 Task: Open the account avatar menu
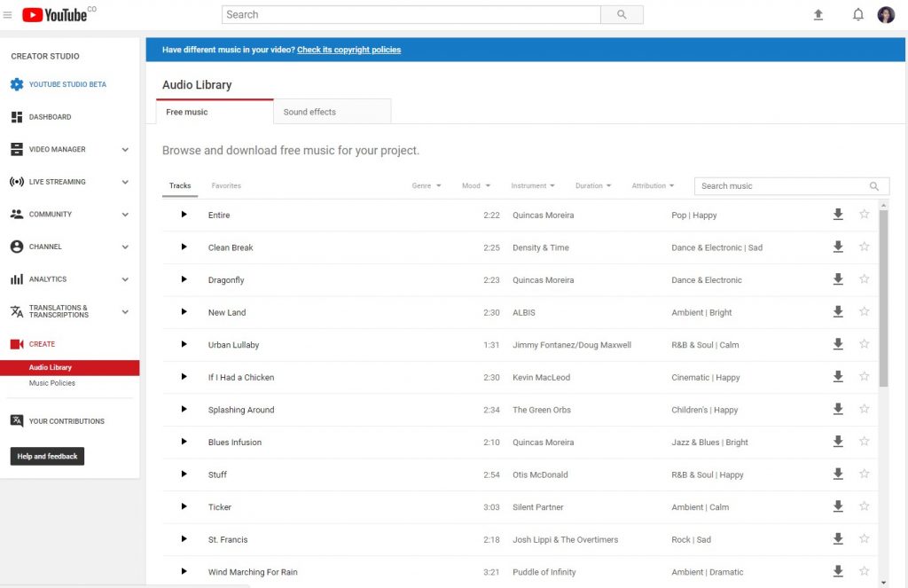click(x=886, y=14)
